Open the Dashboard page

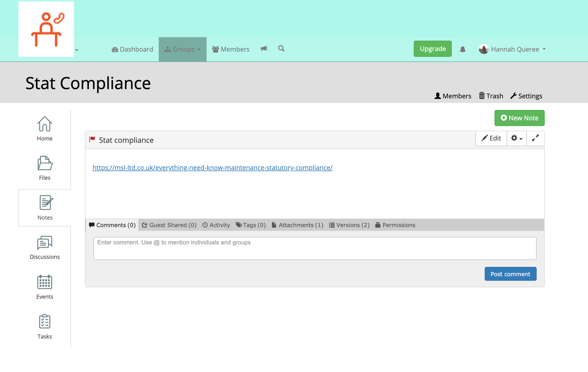132,49
